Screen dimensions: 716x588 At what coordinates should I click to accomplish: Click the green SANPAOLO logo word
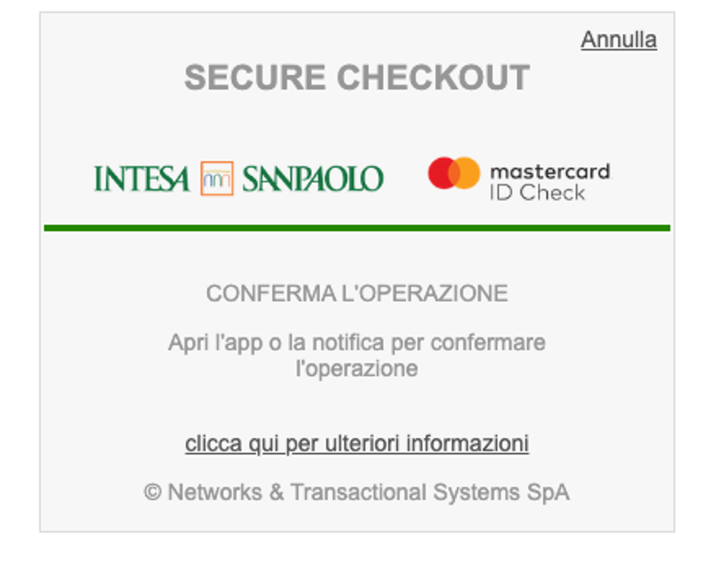[x=312, y=179]
